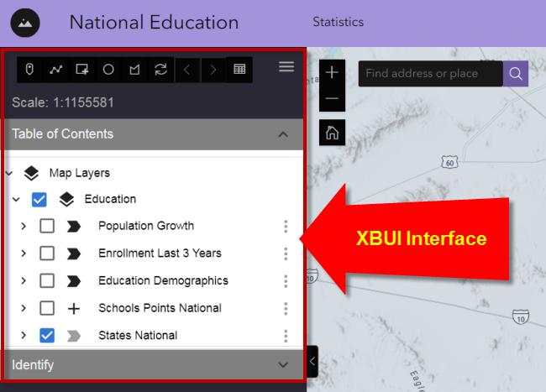The image size is (546, 392).
Task: Go to previous map extent
Action: point(187,70)
